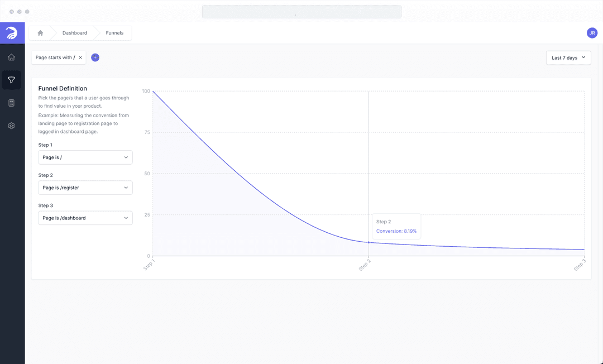Open the Step 1 'Page is /' dropdown
This screenshot has width=603, height=364.
pyautogui.click(x=85, y=157)
